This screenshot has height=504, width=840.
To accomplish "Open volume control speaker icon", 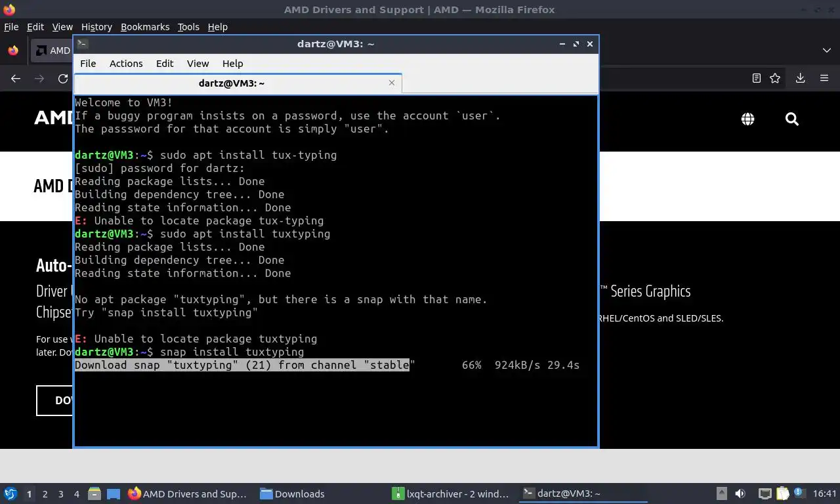I will point(740,493).
